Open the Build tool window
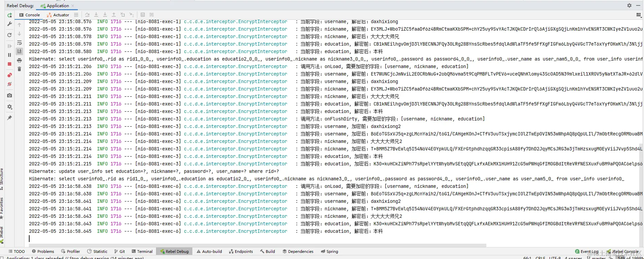This screenshot has height=259, width=644. (x=268, y=252)
